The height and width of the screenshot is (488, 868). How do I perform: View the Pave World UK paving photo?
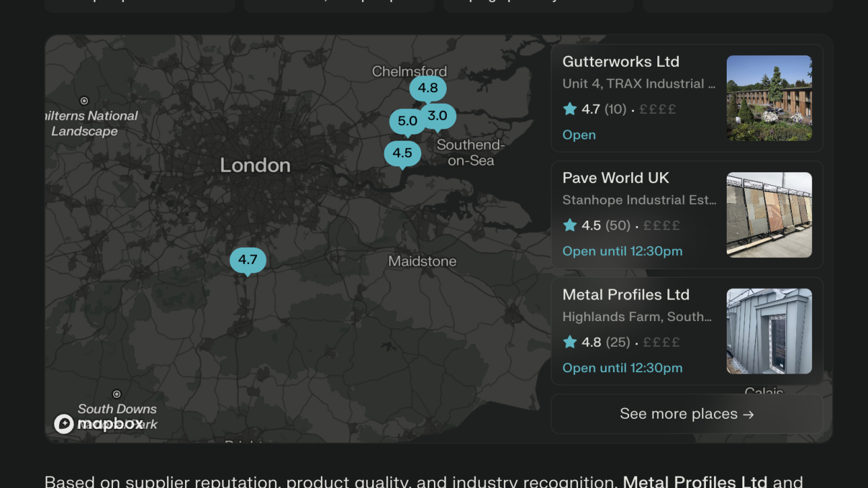pyautogui.click(x=769, y=215)
